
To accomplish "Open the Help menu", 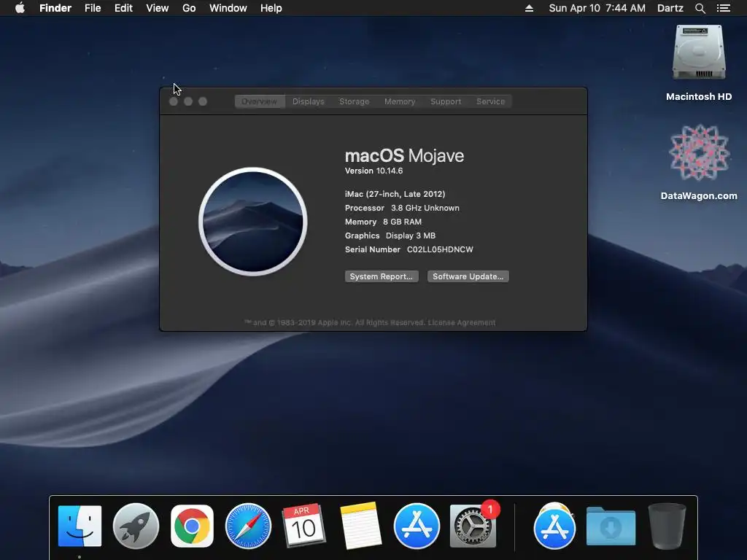I will [x=271, y=8].
